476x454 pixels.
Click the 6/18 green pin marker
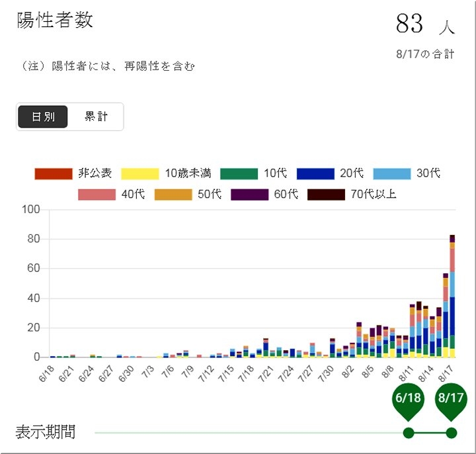pos(409,400)
